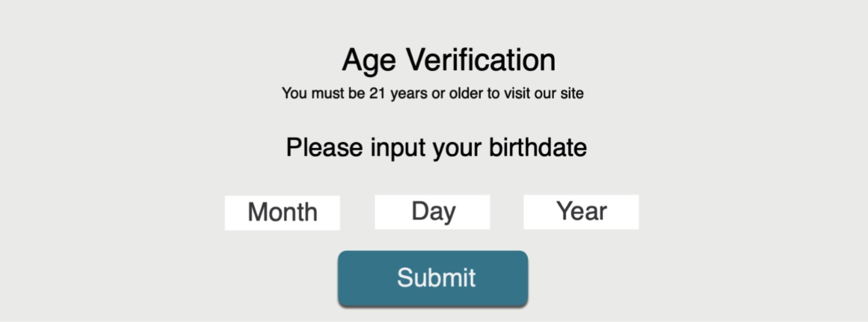Select the middle birthdate field, Day
The height and width of the screenshot is (322, 868).
coord(432,212)
